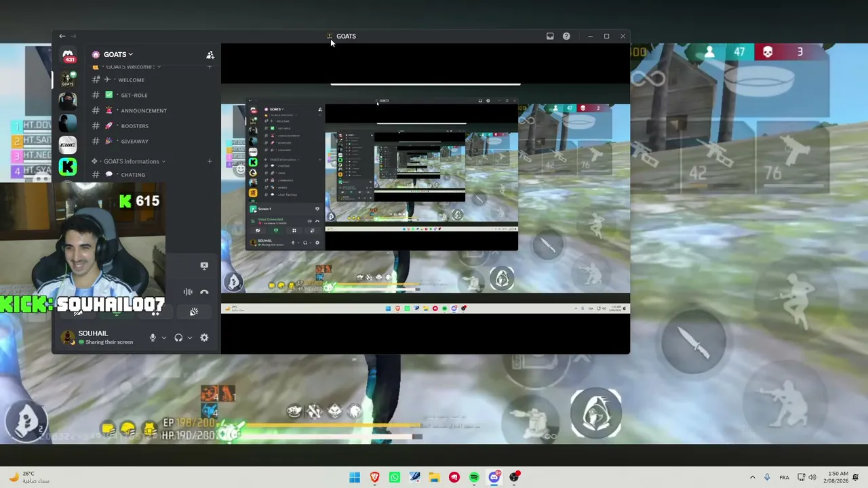Click SOUHAIL's avatar in the user panel
The image size is (868, 488).
68,338
